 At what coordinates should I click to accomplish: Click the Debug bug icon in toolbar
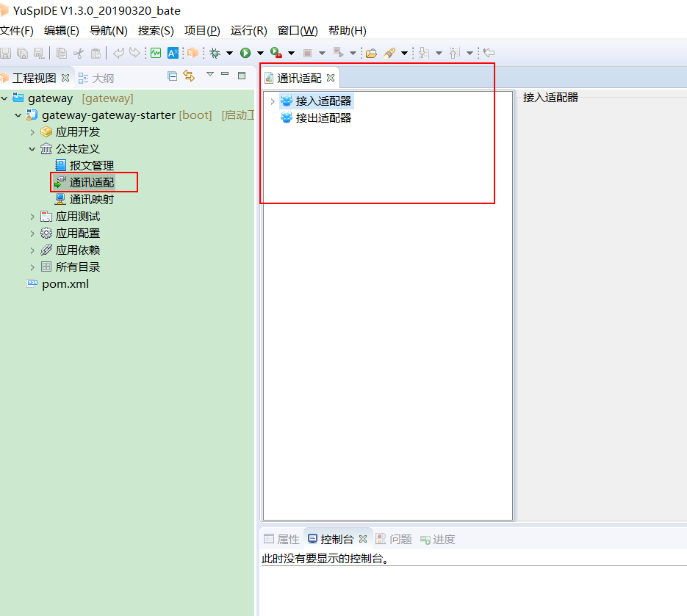(x=215, y=53)
